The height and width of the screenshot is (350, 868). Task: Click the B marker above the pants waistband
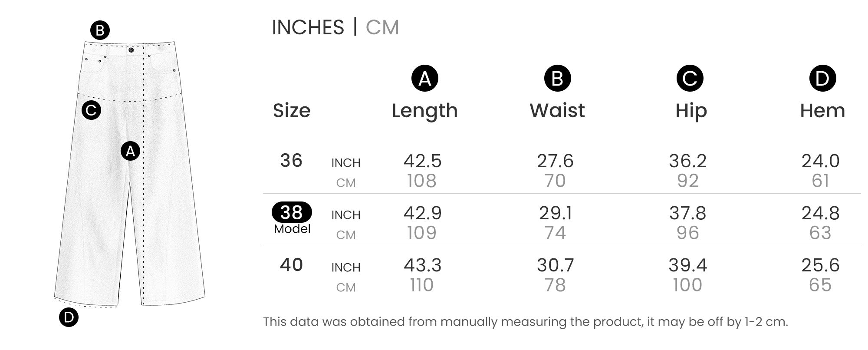[x=100, y=30]
